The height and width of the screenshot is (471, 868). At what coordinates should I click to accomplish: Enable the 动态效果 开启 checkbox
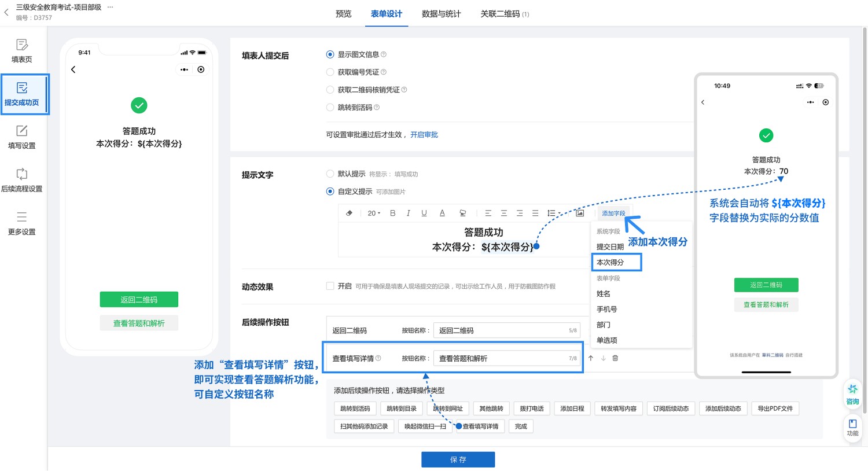coord(330,286)
